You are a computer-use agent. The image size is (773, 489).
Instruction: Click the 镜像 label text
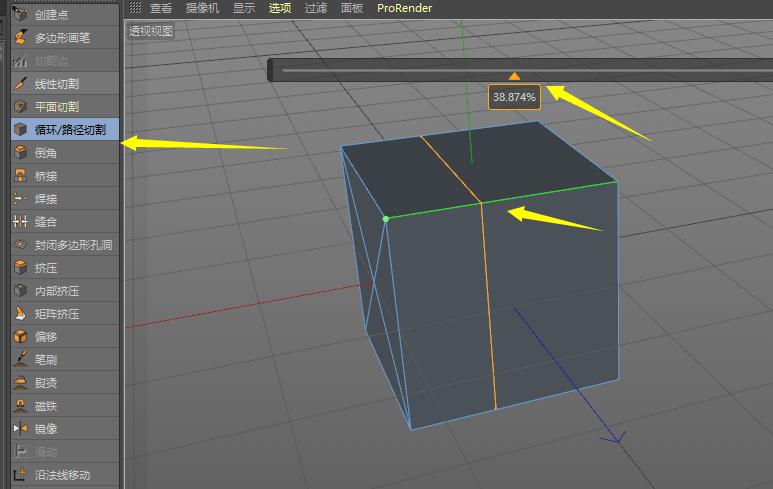(x=46, y=429)
